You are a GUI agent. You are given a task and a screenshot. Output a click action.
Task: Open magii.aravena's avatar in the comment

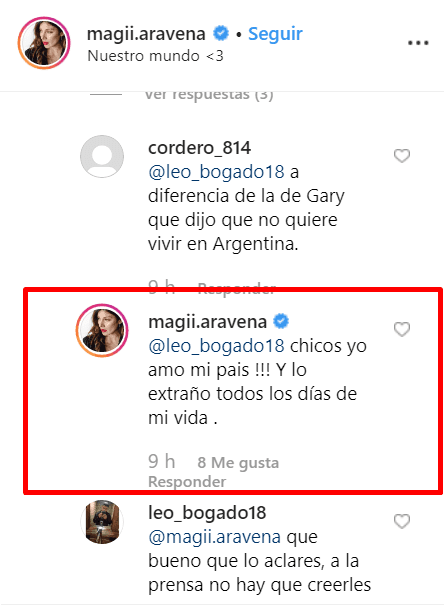(x=102, y=330)
